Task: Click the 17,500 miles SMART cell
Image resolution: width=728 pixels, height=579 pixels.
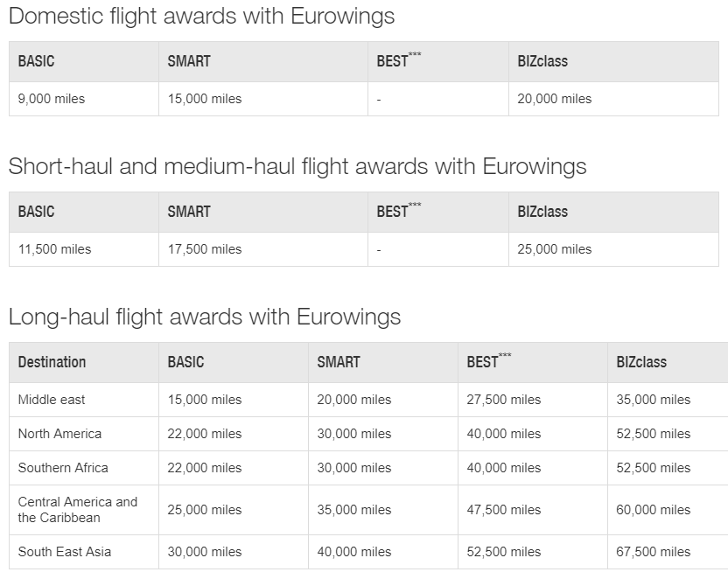Action: click(x=205, y=249)
